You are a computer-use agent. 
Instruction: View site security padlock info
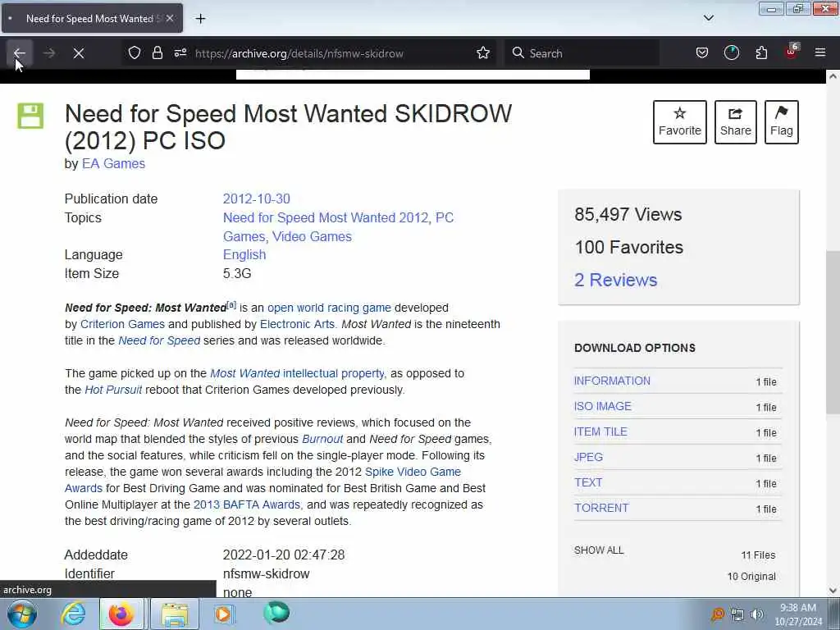pyautogui.click(x=157, y=52)
